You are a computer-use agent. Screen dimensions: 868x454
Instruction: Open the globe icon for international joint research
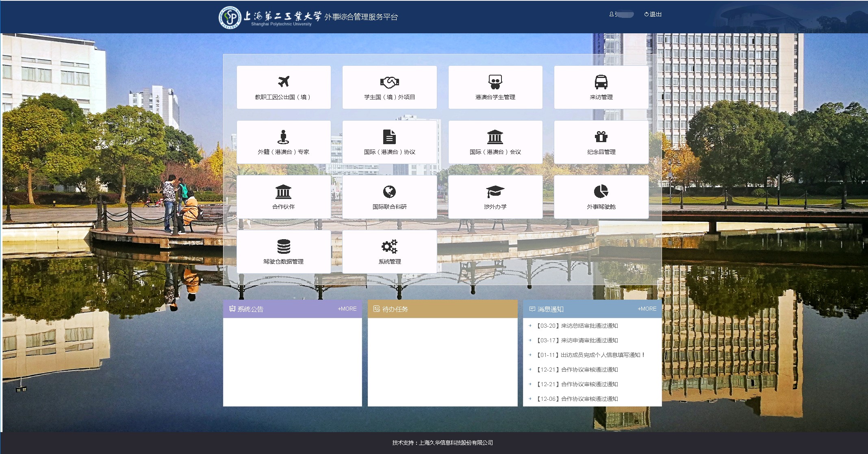tap(389, 192)
